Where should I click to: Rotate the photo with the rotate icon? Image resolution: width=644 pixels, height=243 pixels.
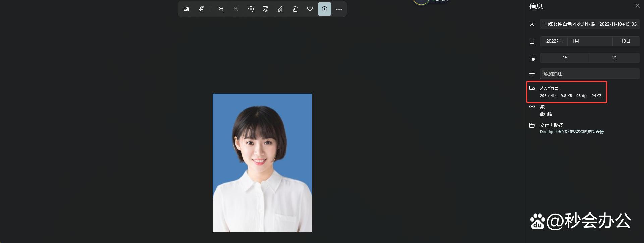coord(251,9)
